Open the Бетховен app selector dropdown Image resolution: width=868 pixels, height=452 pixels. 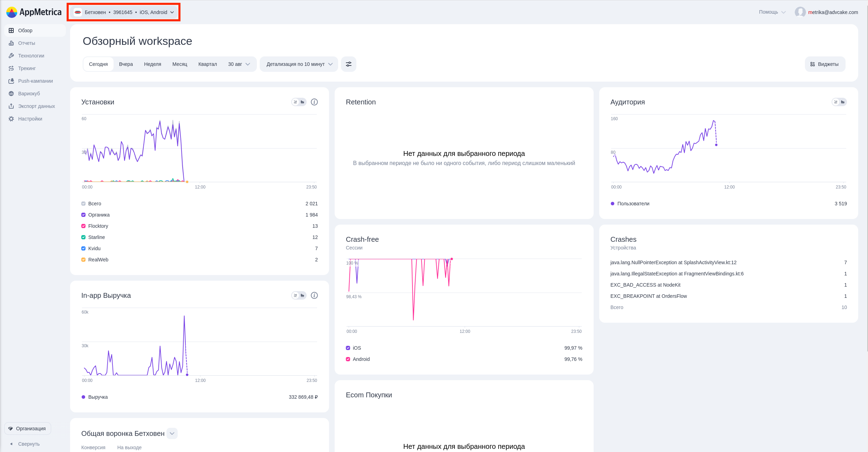(124, 12)
